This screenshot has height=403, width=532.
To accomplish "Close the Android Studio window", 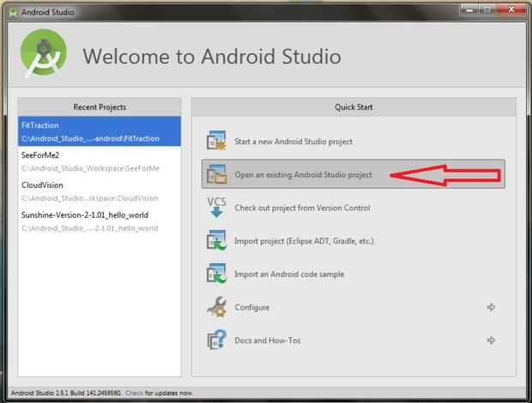I will (x=511, y=9).
